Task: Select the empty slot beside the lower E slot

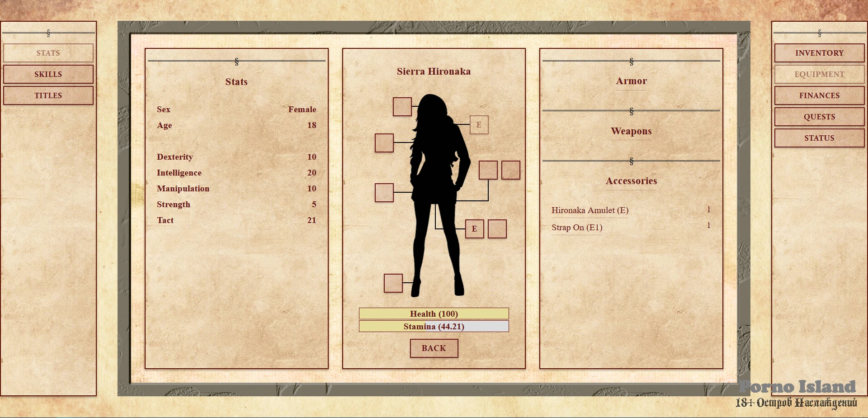Action: tap(497, 229)
